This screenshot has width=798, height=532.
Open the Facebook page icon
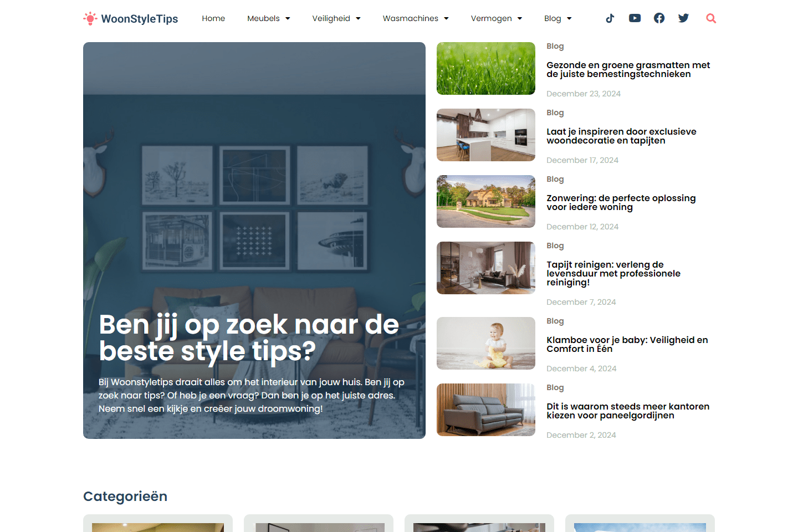(659, 18)
